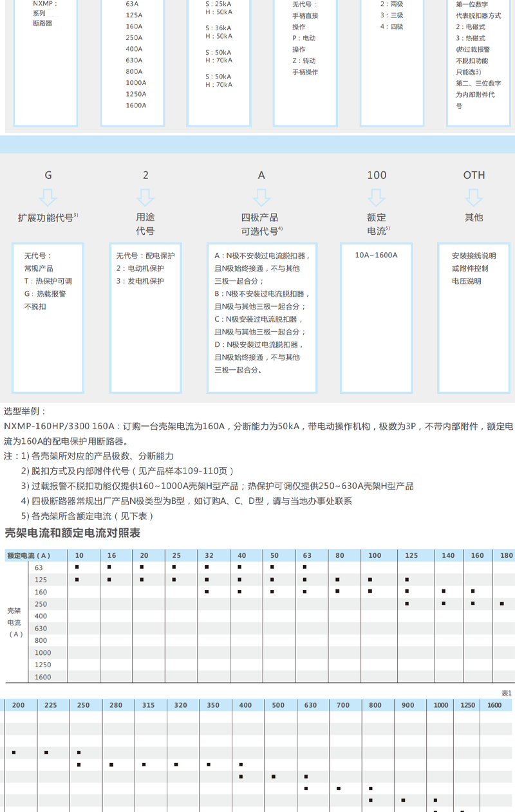Click the 安装接线说明 text in the OTH box

[x=474, y=255]
